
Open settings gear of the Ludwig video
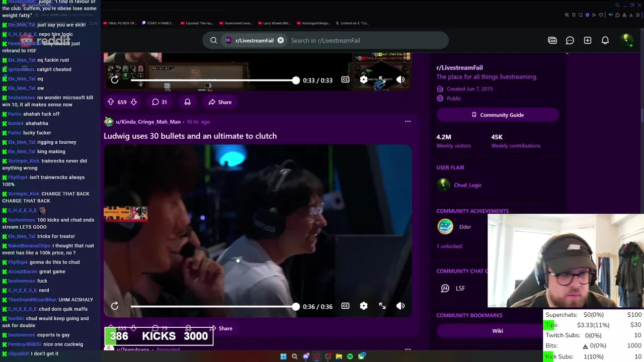click(x=364, y=306)
